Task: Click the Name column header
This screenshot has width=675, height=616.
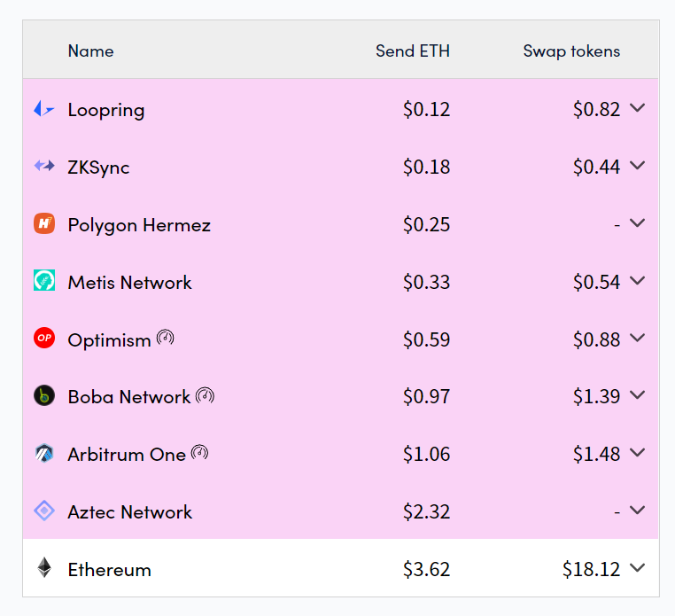Action: [x=90, y=51]
